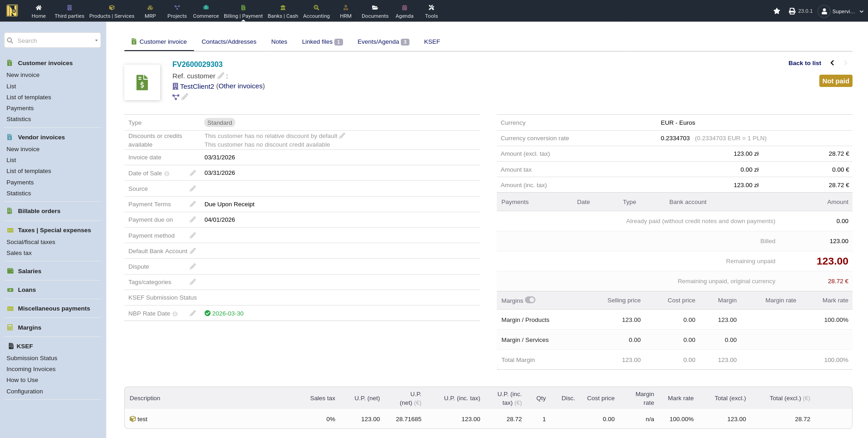Viewport: 868px width, 438px height.
Task: Click the printer icon in top bar
Action: (792, 11)
